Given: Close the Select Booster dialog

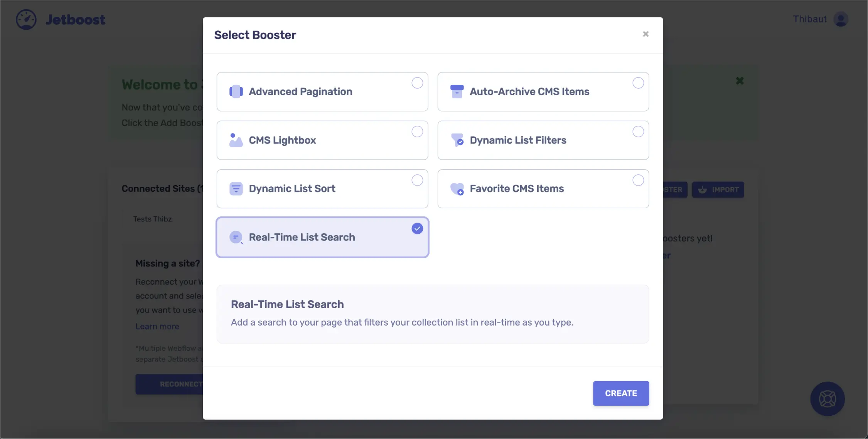Looking at the screenshot, I should pyautogui.click(x=646, y=34).
